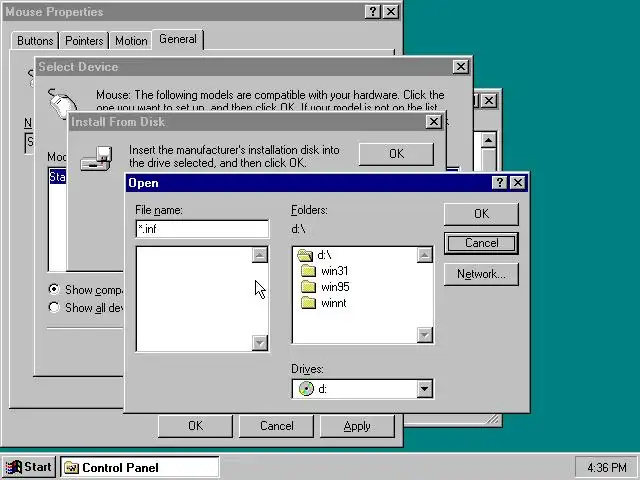Click the File name input field
The image size is (640, 480).
pyautogui.click(x=202, y=229)
